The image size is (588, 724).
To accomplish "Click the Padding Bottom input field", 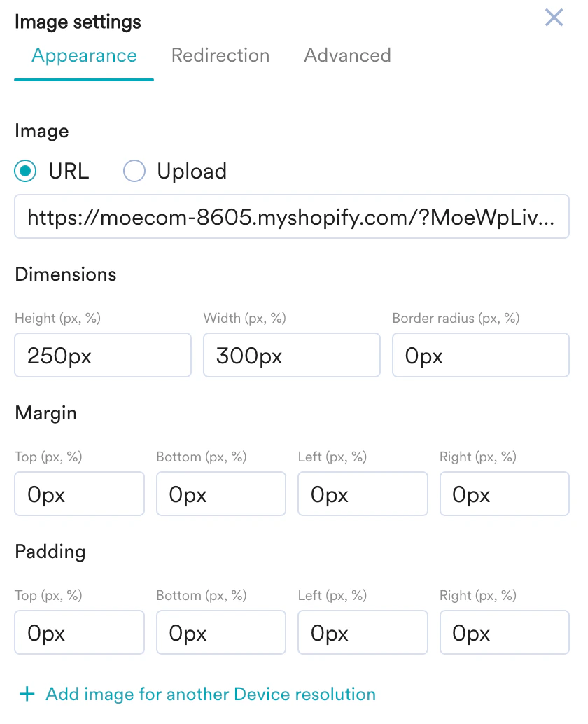I will click(220, 632).
